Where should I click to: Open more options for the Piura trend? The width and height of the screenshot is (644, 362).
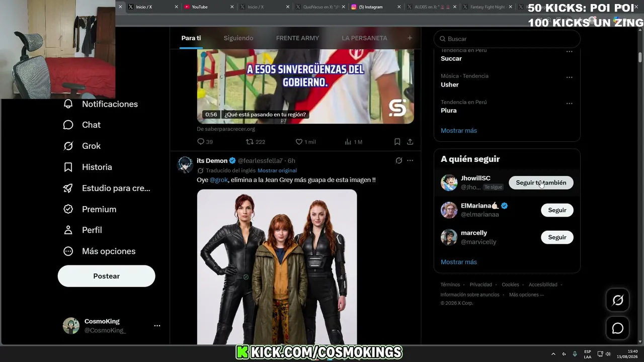pyautogui.click(x=569, y=104)
